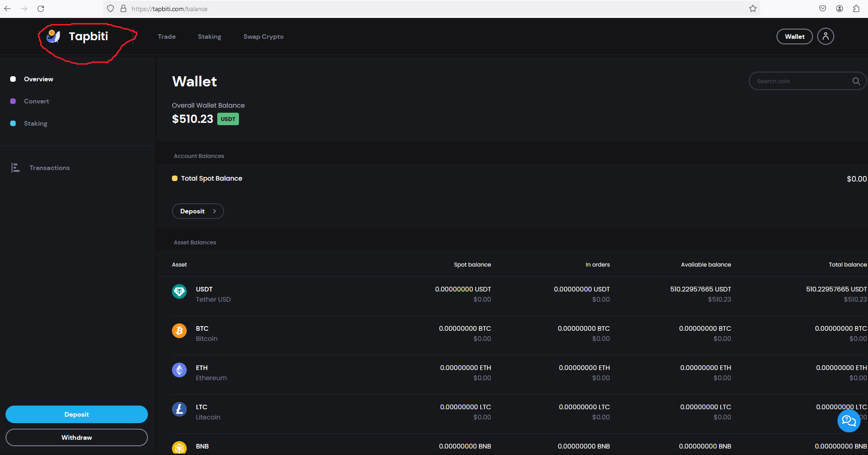This screenshot has height=455, width=868.
Task: Select Convert in the sidebar
Action: (37, 101)
